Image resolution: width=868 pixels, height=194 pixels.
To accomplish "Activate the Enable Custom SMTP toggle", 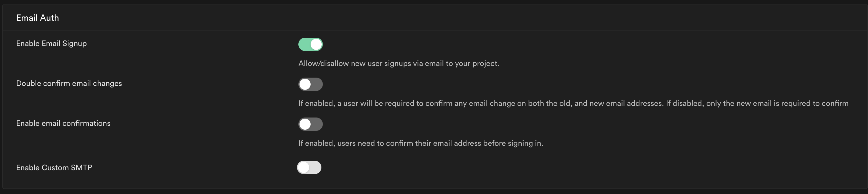I will [310, 167].
